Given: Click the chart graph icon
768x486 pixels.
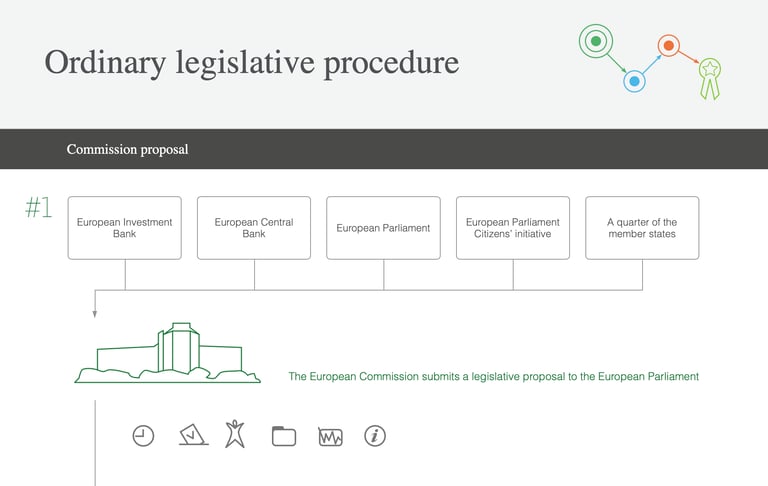Looking at the screenshot, I should (331, 437).
